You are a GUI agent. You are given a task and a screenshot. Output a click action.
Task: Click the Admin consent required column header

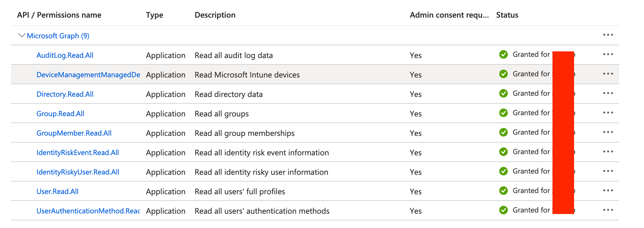click(449, 15)
